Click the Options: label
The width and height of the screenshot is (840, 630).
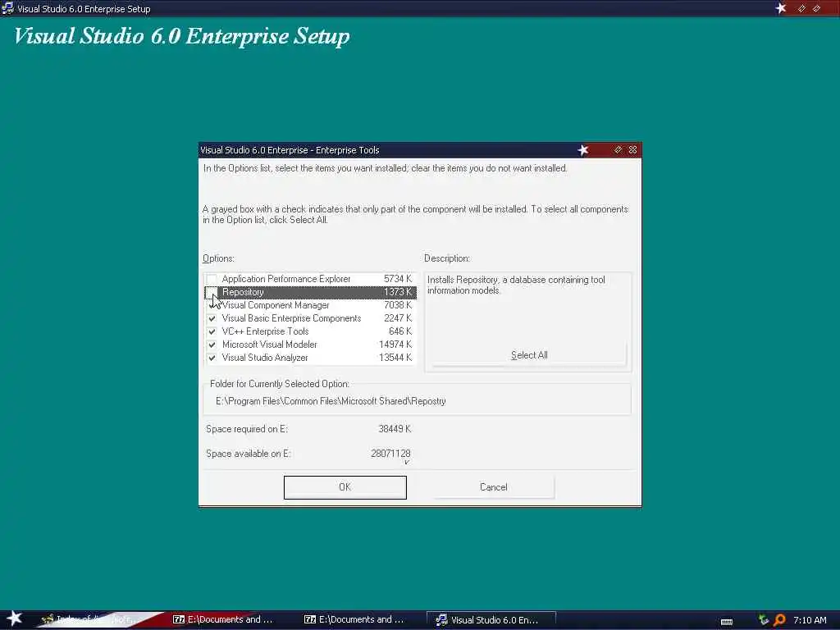pyautogui.click(x=218, y=258)
